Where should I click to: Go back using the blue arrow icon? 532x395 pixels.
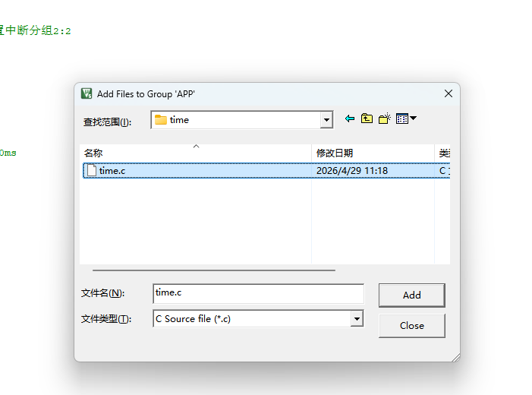click(349, 118)
